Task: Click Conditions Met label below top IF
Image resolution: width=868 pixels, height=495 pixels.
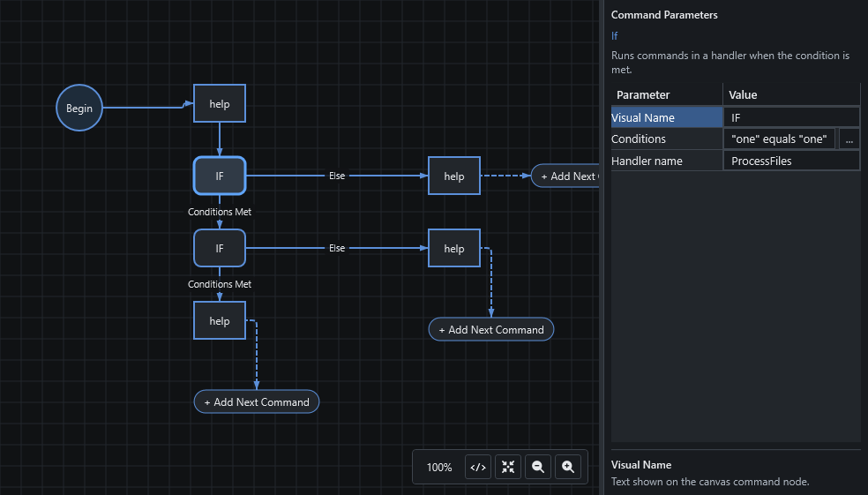Action: [220, 212]
